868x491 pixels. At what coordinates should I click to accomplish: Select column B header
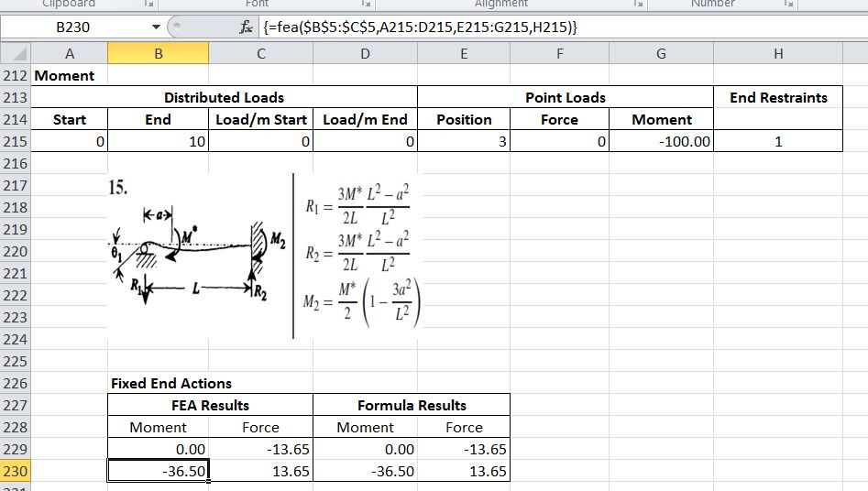click(158, 54)
